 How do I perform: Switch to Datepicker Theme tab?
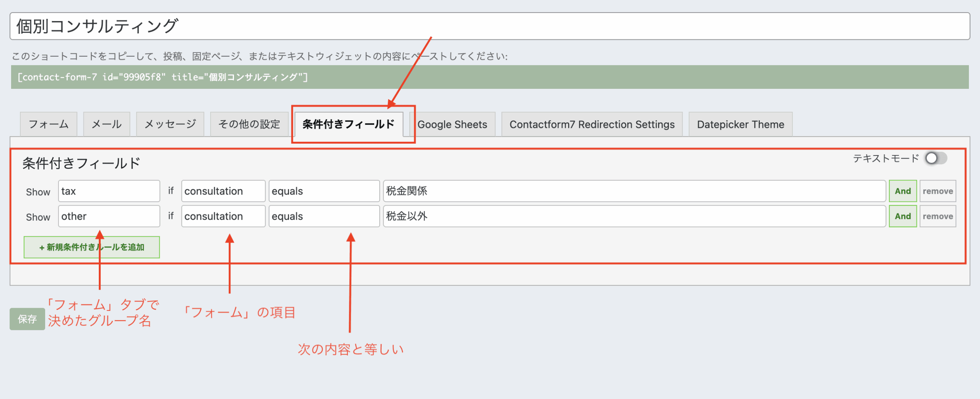[x=740, y=124]
